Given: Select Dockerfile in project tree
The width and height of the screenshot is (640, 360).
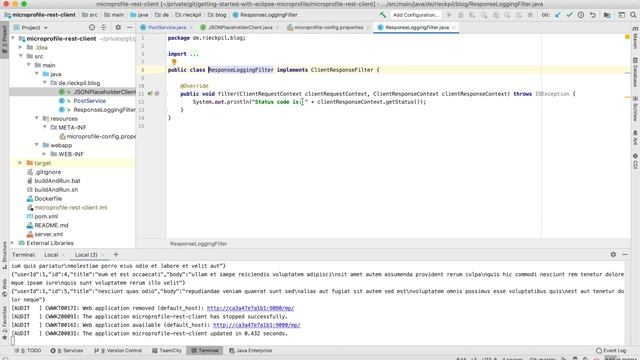Looking at the screenshot, I should click(48, 198).
